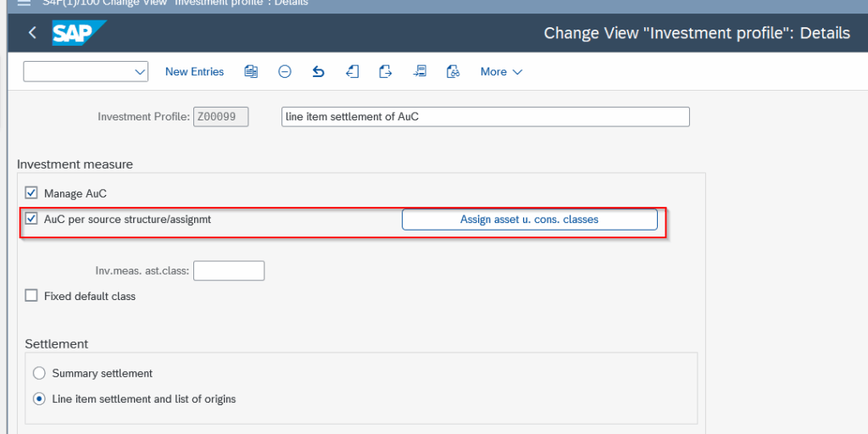Image resolution: width=868 pixels, height=434 pixels.
Task: Click the Inv.meas. ast.class input field
Action: [229, 270]
